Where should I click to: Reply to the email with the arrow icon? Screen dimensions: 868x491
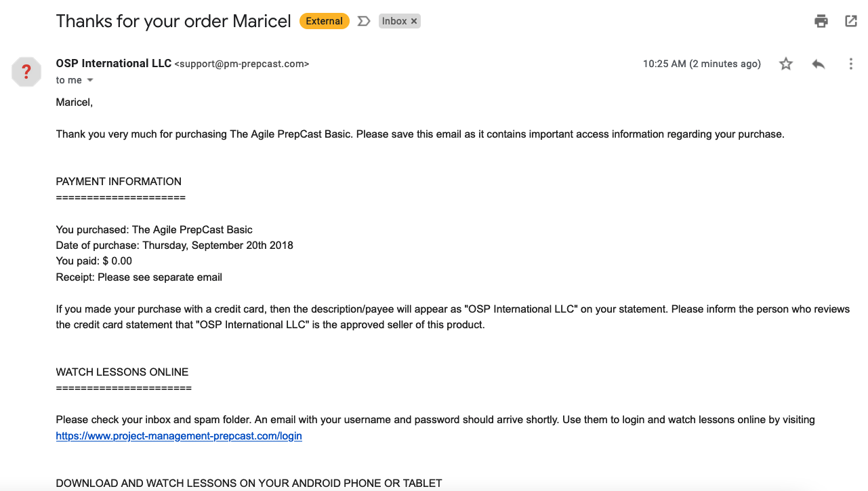coord(819,64)
